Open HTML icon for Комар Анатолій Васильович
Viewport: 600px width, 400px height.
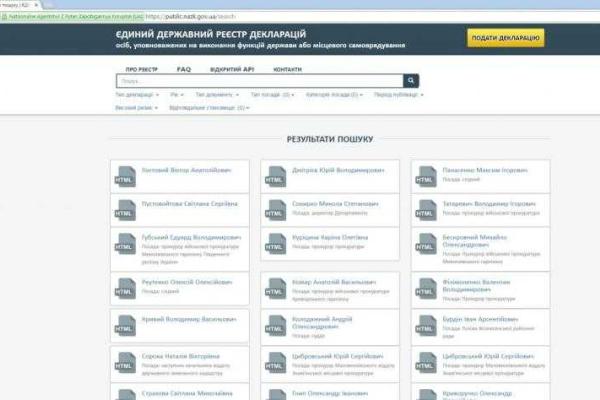point(276,289)
